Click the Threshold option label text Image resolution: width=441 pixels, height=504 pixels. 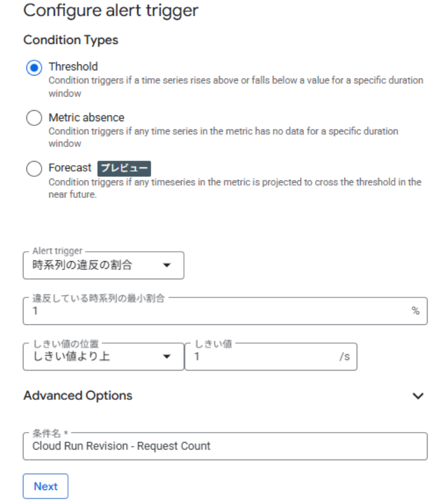click(73, 67)
